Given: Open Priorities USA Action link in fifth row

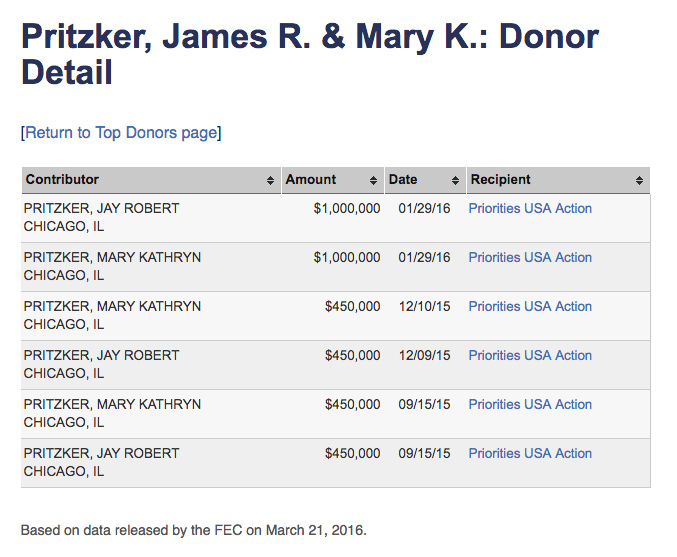Looking at the screenshot, I should [x=530, y=405].
